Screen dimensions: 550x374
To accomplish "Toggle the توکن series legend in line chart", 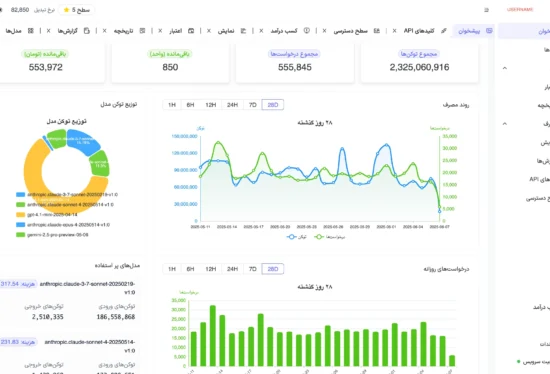I will [297, 237].
